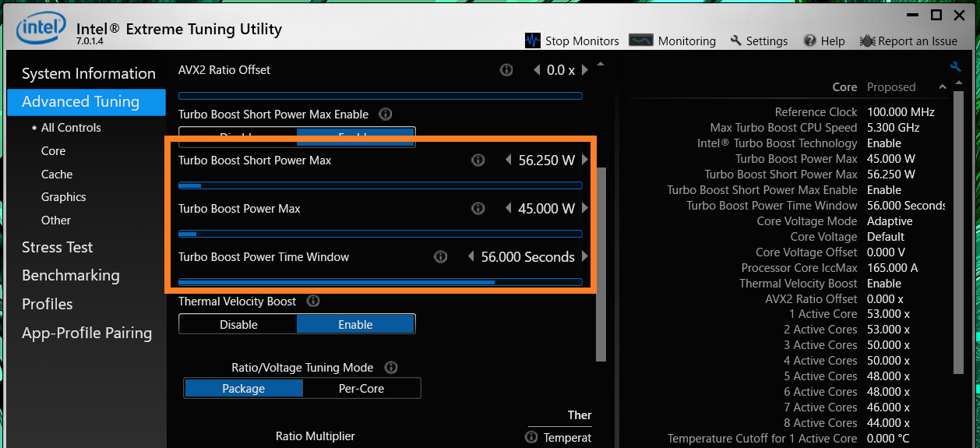Click the tuning panel vertical scrollbar
Image resolution: width=980 pixels, height=448 pixels.
(x=601, y=264)
